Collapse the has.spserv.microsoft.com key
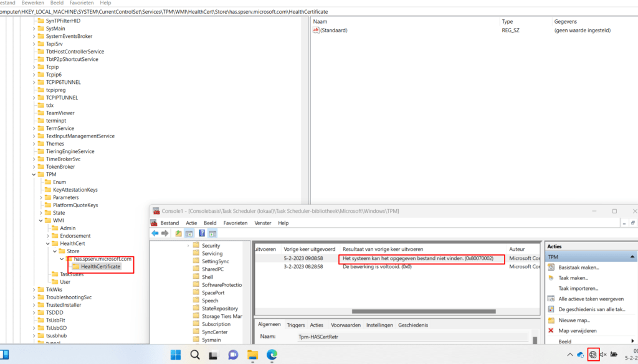Image resolution: width=638 pixels, height=364 pixels. pos(62,259)
